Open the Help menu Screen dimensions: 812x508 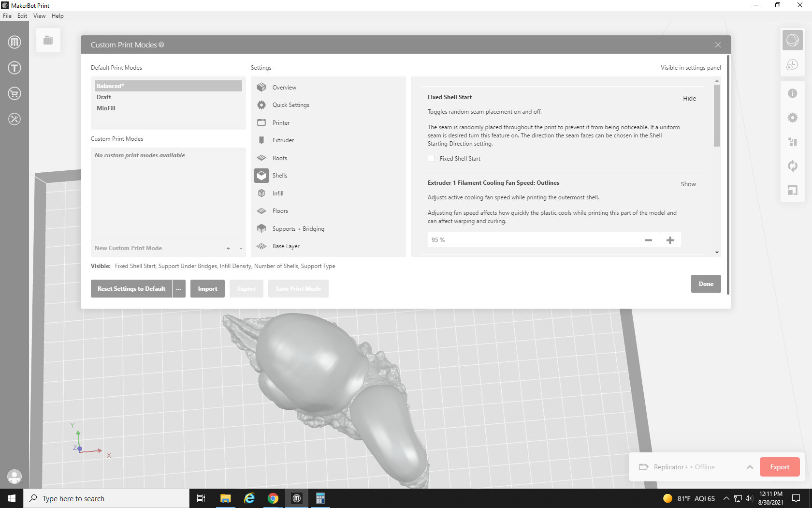point(58,16)
